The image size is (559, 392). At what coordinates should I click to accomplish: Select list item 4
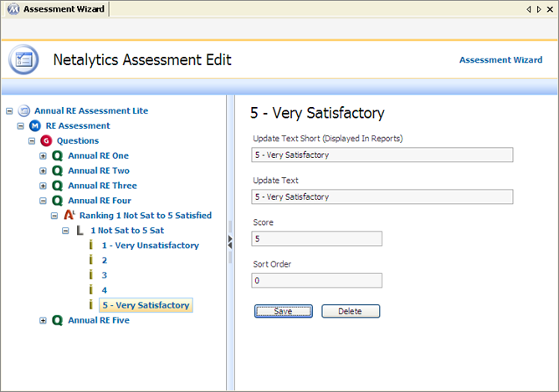(105, 290)
